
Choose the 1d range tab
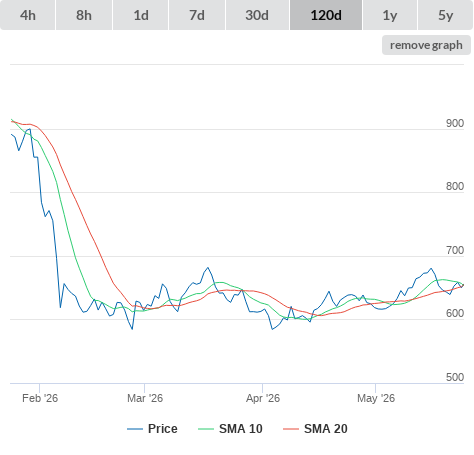coord(141,15)
